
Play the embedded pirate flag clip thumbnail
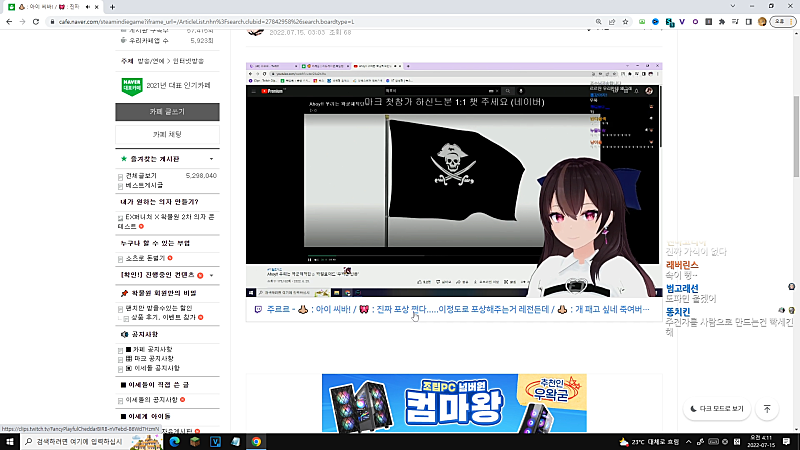(x=454, y=180)
